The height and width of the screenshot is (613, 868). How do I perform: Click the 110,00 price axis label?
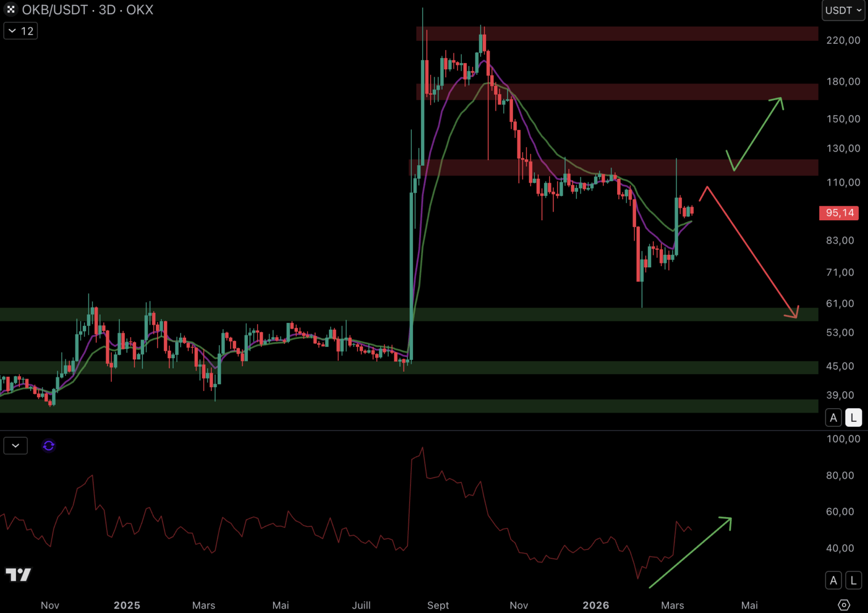coord(843,183)
